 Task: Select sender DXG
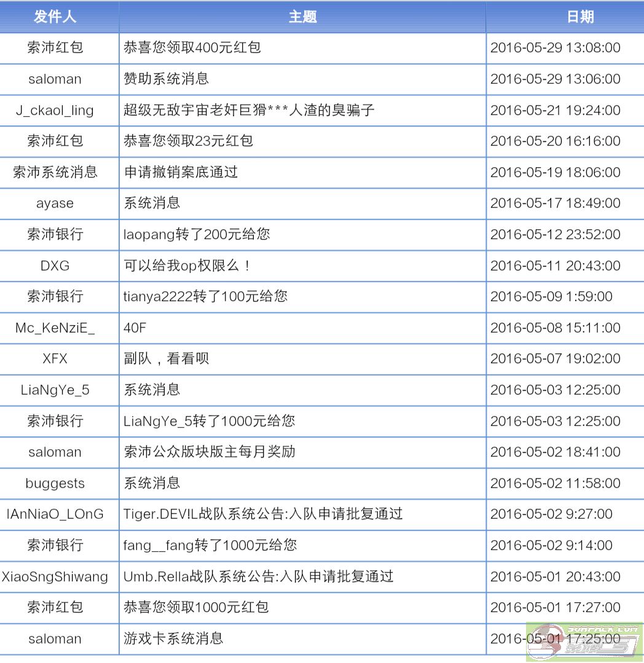tap(55, 265)
